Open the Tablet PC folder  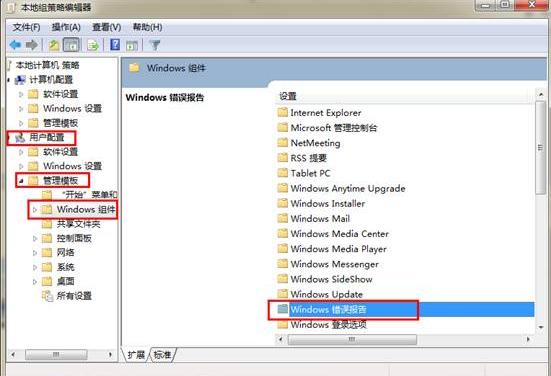[x=304, y=173]
